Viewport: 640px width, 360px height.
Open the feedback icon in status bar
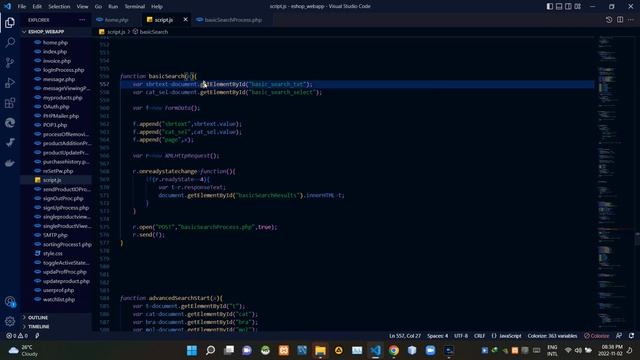click(619, 336)
